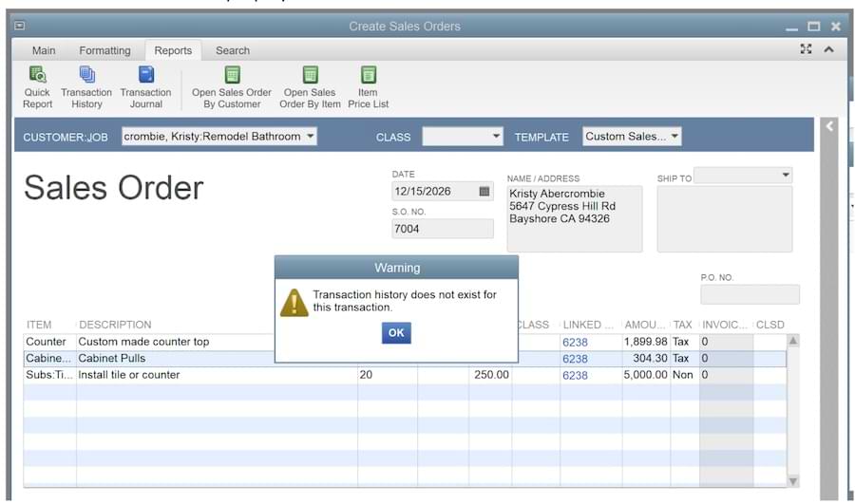Select 'Install tile or counter' description
Screen dimensions: 855x504
click(129, 375)
